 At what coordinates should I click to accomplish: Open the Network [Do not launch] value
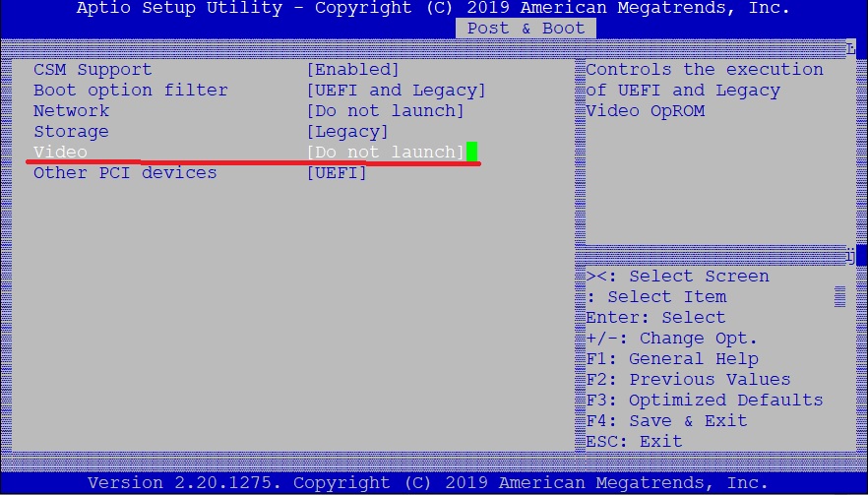(x=386, y=111)
